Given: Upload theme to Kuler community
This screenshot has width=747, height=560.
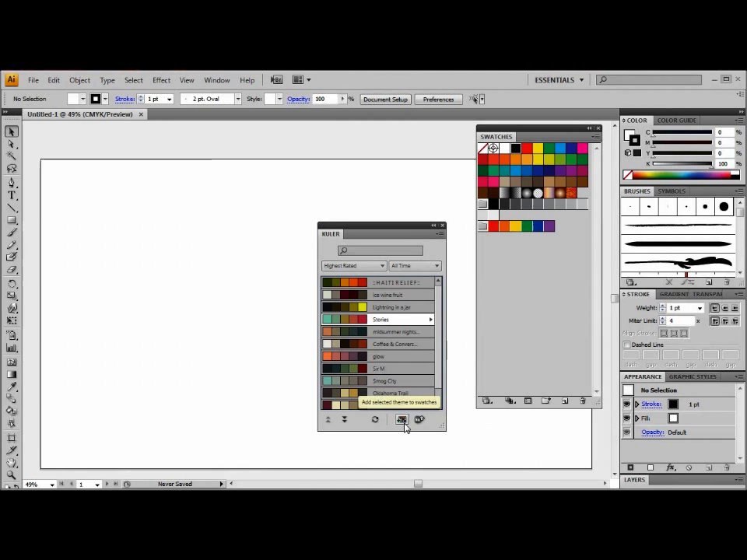Looking at the screenshot, I should tap(419, 419).
